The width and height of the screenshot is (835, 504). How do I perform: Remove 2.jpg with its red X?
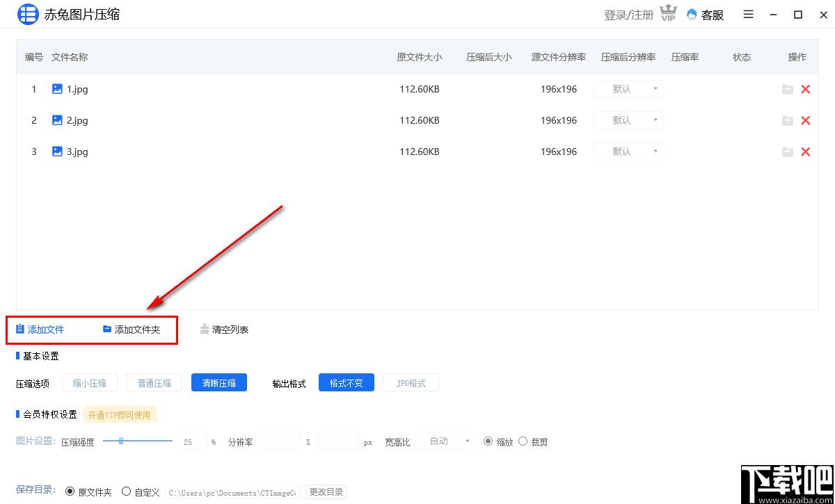pyautogui.click(x=806, y=120)
